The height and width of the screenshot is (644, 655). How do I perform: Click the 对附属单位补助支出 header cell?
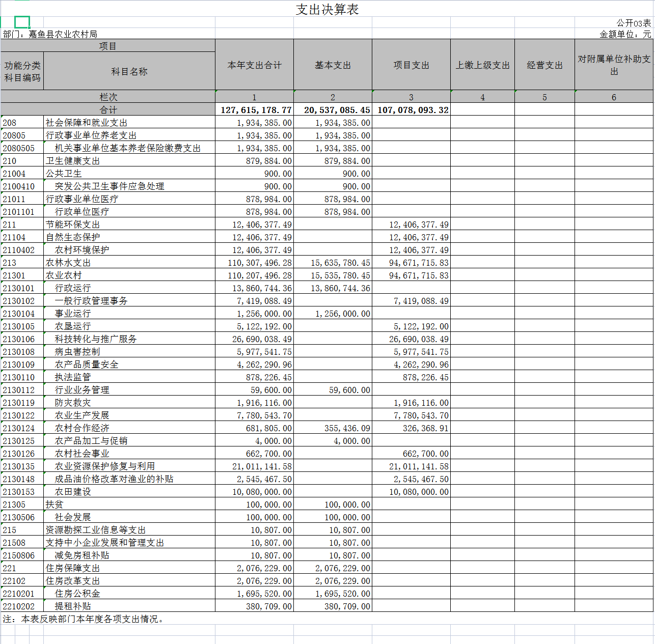point(614,65)
